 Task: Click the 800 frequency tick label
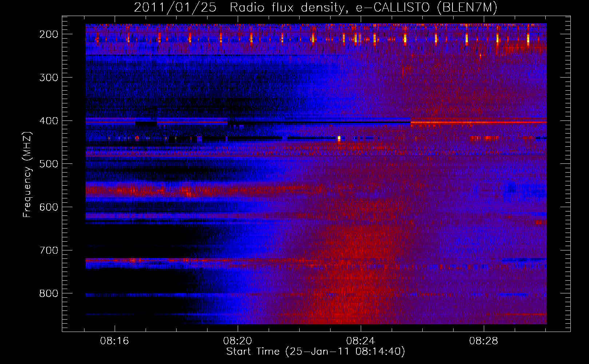pyautogui.click(x=49, y=293)
